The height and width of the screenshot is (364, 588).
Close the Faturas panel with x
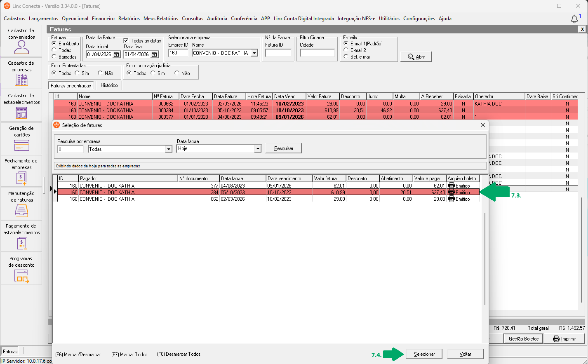(x=582, y=29)
